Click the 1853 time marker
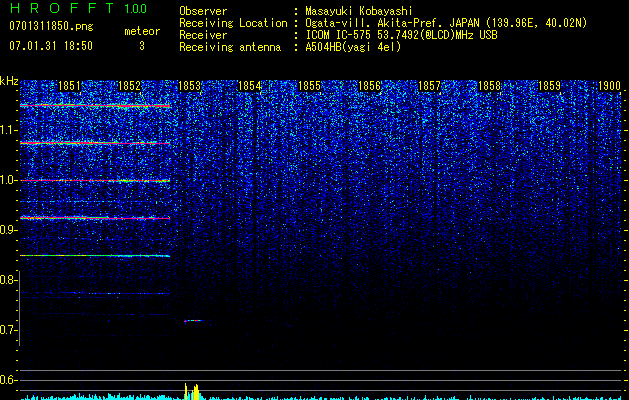Image resolution: width=629 pixels, height=400 pixels. [189, 86]
